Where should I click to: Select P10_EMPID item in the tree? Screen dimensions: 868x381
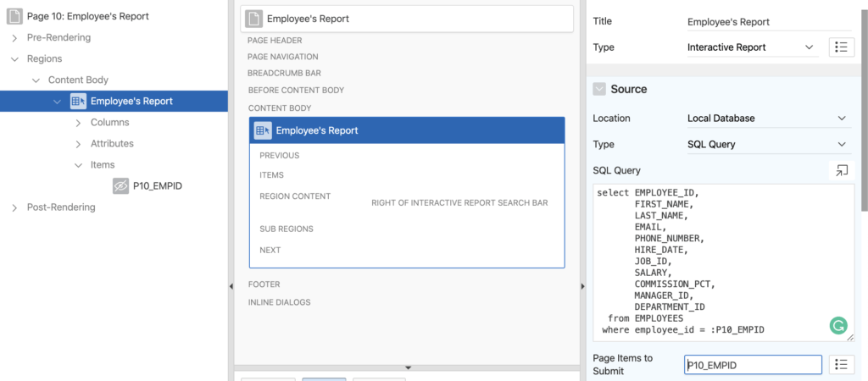158,186
